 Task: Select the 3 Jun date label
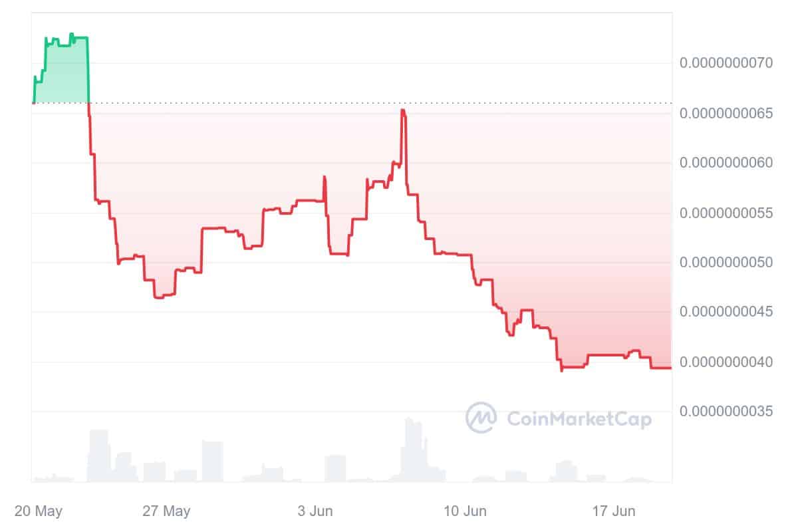pyautogui.click(x=317, y=511)
